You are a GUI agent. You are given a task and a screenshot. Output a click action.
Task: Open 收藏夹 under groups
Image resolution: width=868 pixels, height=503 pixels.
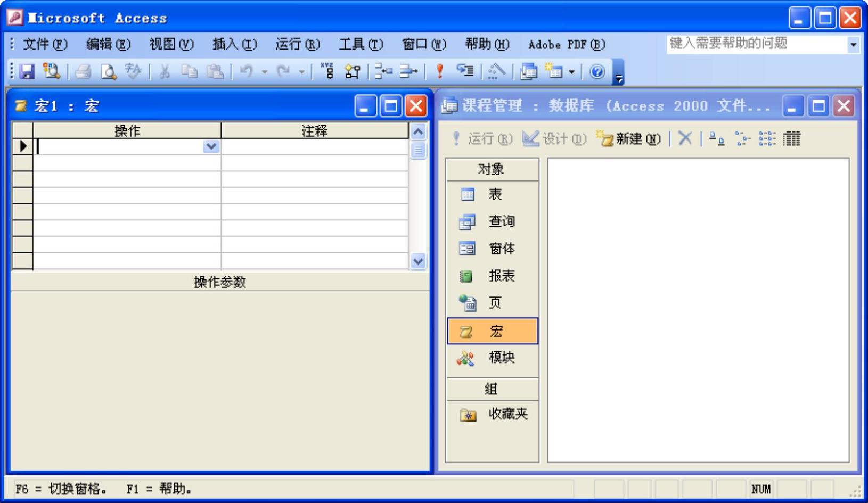tap(493, 415)
